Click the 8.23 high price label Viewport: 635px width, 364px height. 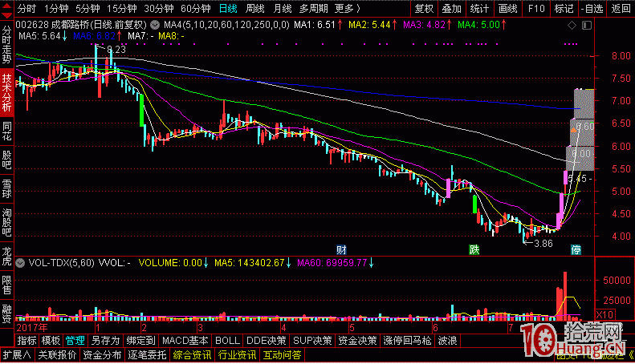116,50
